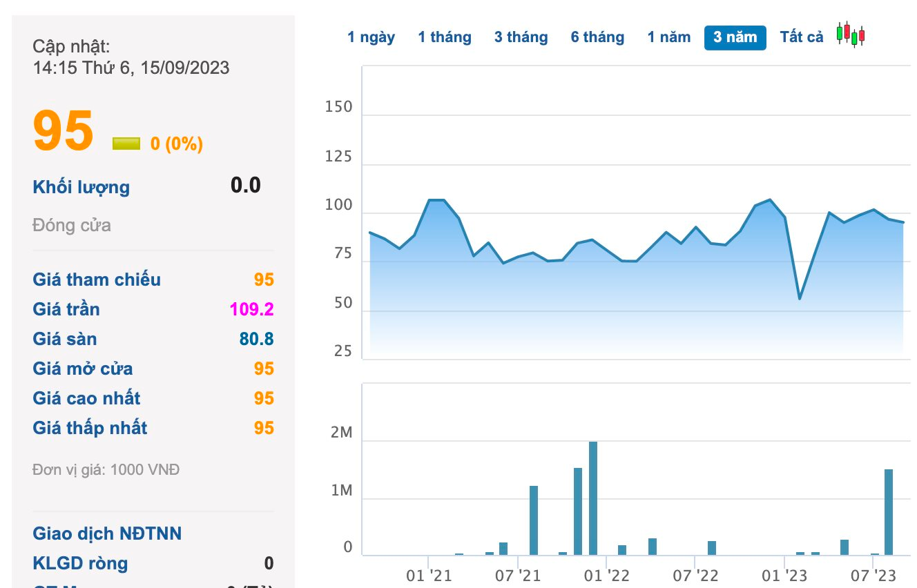Viewport: 917px width, 588px height.
Task: Click the tallest 2M volume bar
Action: click(x=593, y=498)
